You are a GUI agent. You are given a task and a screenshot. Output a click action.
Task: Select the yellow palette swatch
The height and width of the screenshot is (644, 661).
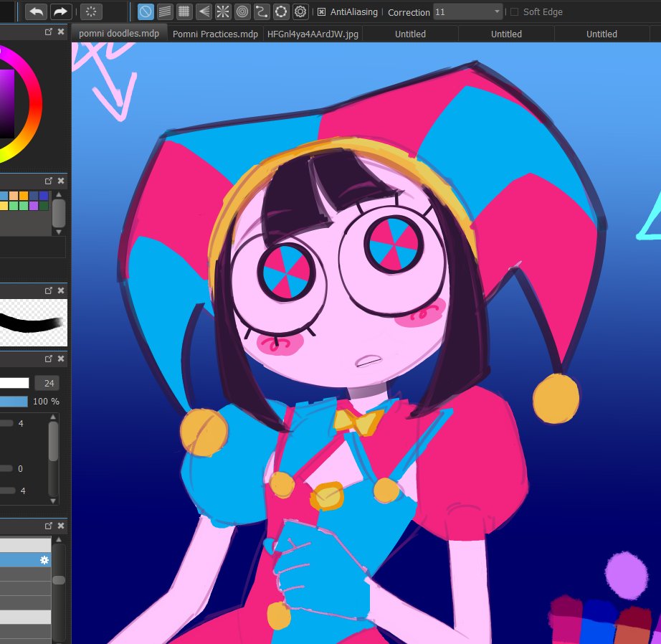click(4, 206)
